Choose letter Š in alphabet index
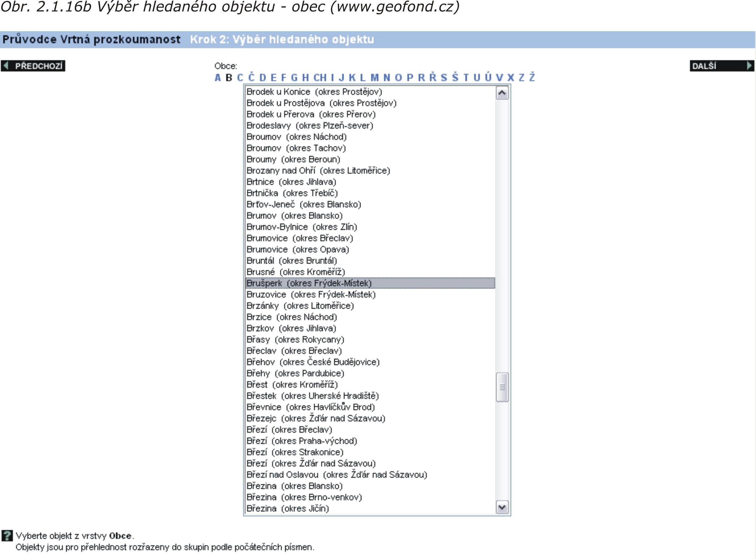 click(x=455, y=78)
